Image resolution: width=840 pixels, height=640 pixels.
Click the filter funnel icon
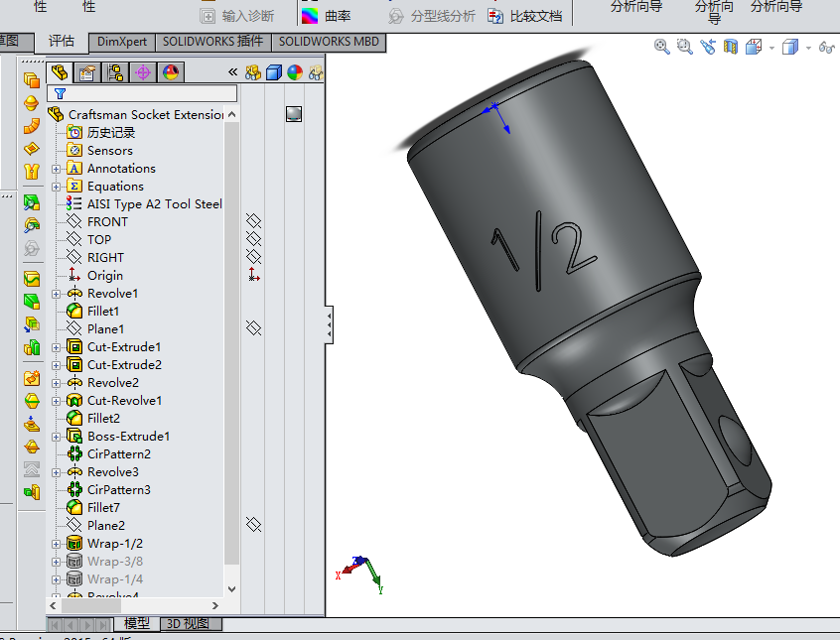coord(60,93)
